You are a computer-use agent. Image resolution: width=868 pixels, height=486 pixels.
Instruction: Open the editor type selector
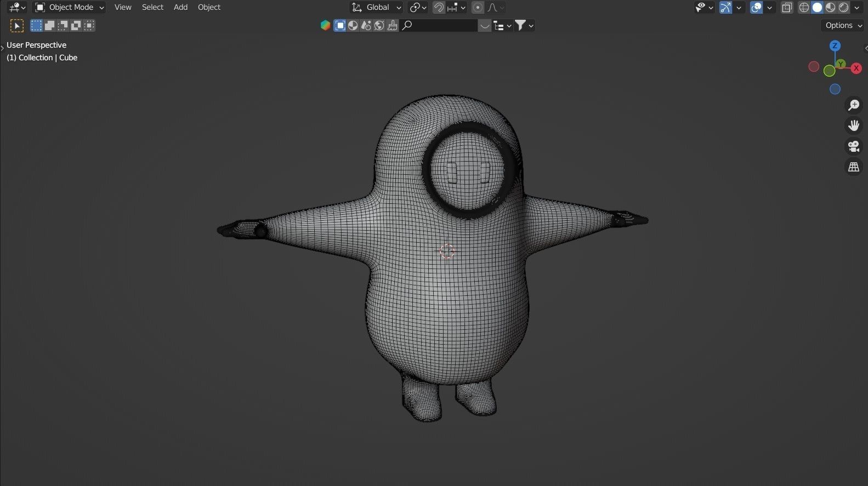(x=17, y=7)
